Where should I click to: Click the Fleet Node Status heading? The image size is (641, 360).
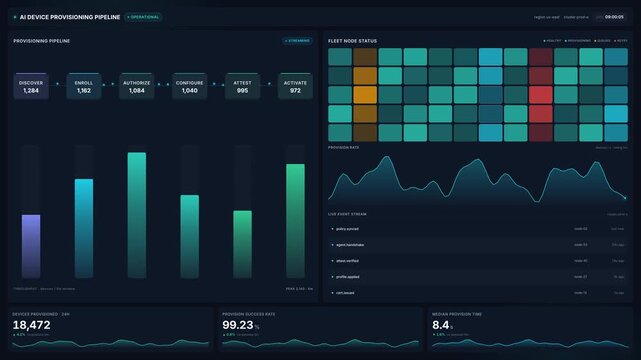tap(352, 41)
